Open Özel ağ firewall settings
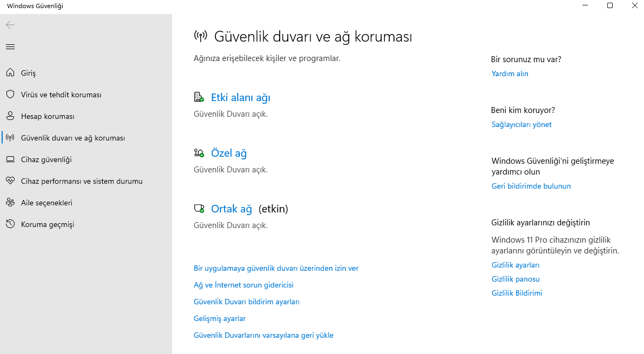 click(229, 152)
